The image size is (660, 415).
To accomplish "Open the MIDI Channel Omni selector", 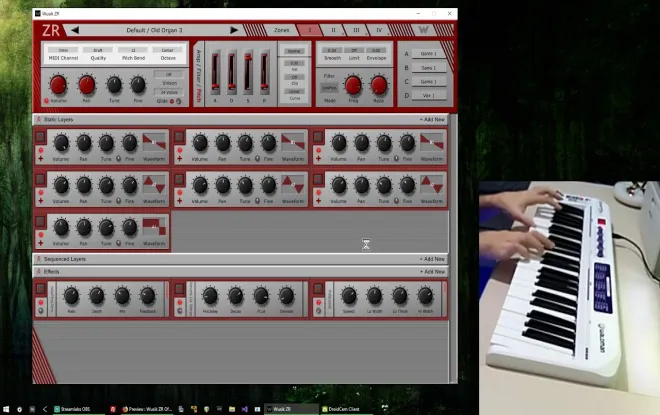I will click(63, 50).
